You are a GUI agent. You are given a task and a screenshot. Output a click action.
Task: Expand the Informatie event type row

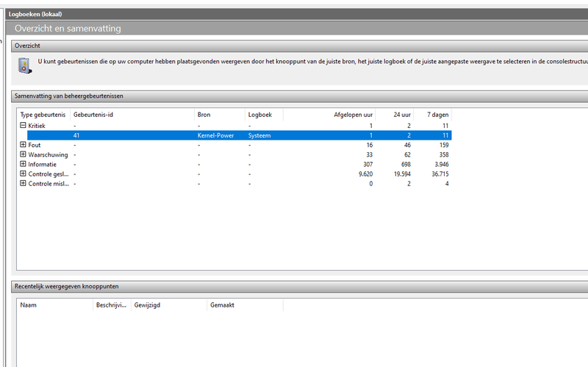23,164
